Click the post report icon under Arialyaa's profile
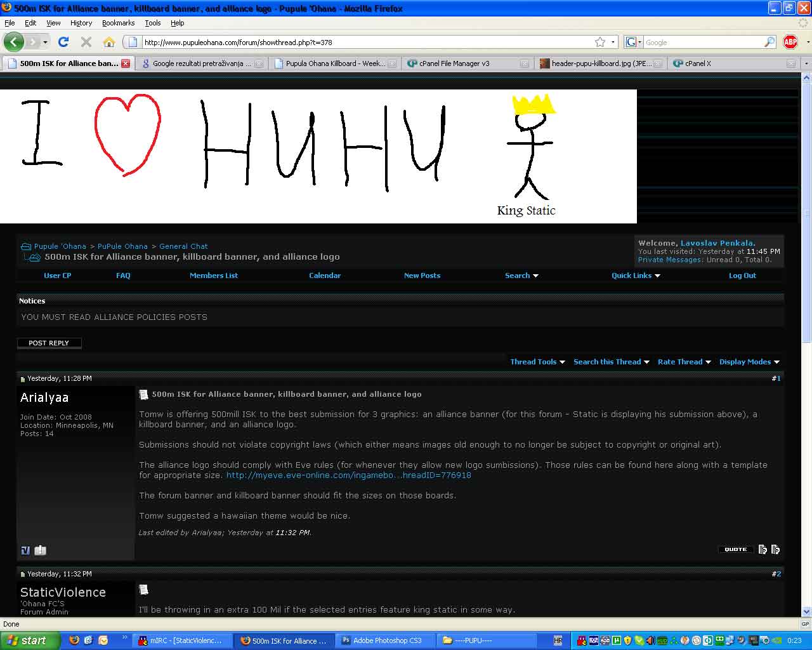 25,550
